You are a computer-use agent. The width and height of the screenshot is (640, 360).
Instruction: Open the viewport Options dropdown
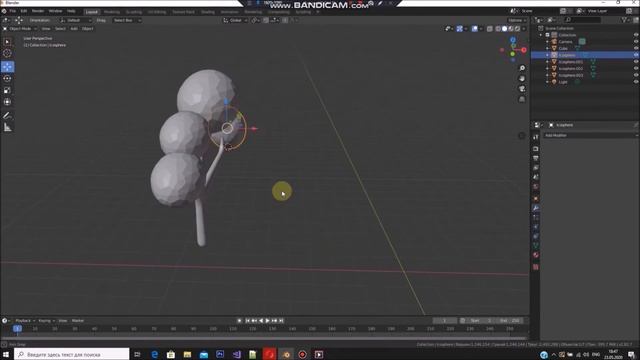point(517,20)
